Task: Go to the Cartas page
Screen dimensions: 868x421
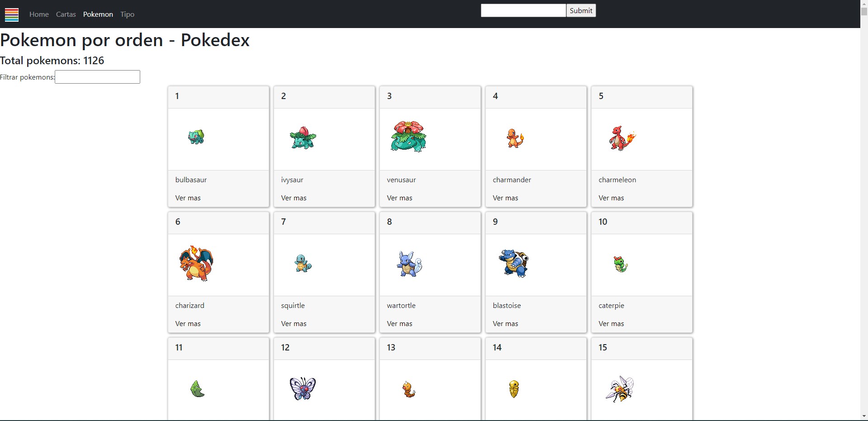Action: (x=66, y=14)
